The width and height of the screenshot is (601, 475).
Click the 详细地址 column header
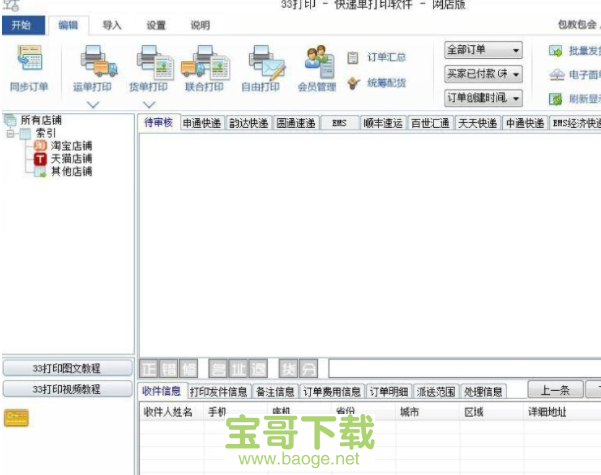coord(562,412)
